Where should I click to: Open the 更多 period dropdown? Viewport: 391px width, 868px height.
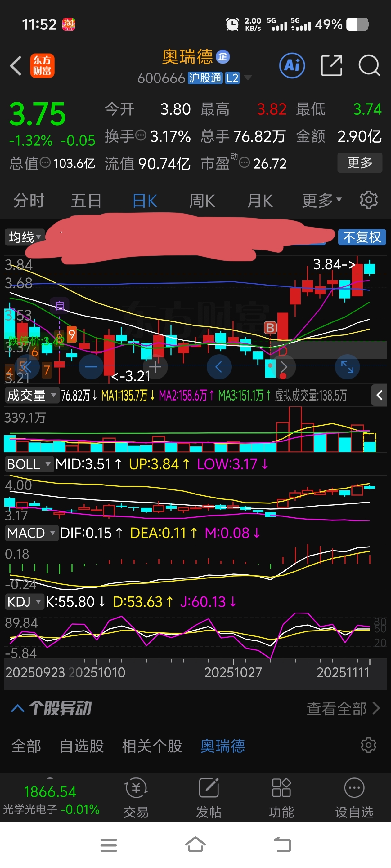click(x=321, y=201)
